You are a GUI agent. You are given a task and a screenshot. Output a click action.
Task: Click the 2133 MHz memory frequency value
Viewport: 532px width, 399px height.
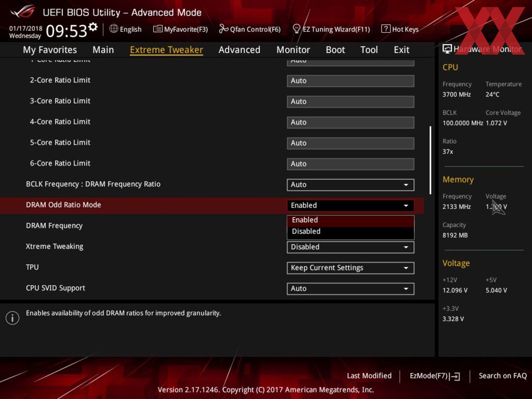[x=457, y=207]
